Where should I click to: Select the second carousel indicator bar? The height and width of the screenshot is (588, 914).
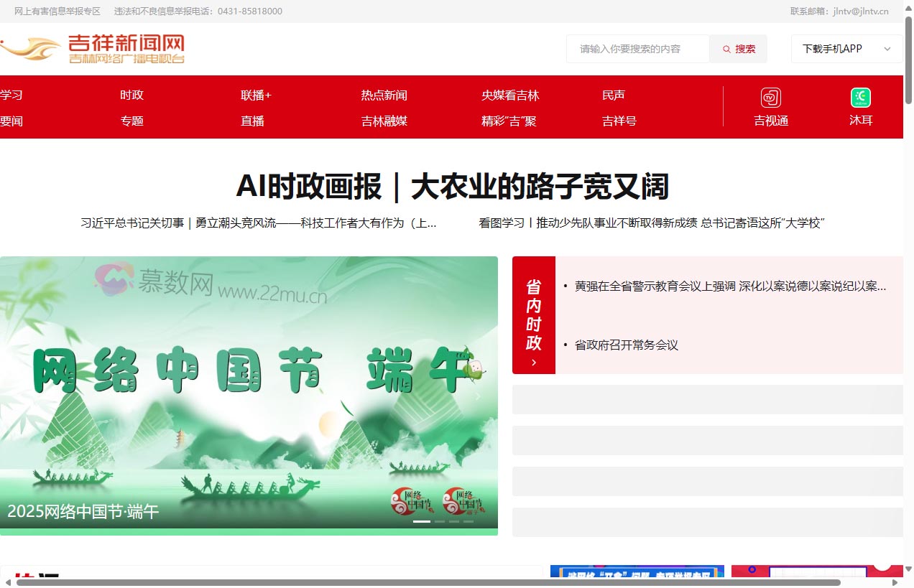tap(440, 521)
